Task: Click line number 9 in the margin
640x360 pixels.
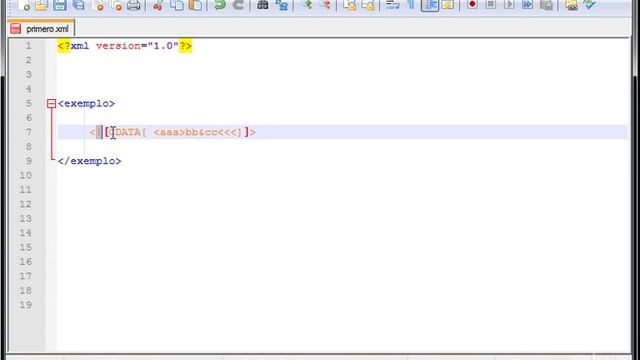Action: click(x=29, y=161)
